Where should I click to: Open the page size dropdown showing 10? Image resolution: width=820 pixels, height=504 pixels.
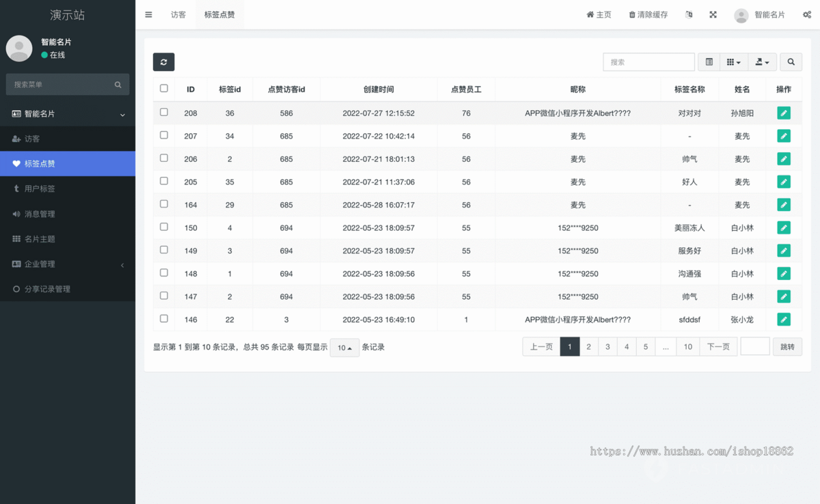tap(346, 347)
